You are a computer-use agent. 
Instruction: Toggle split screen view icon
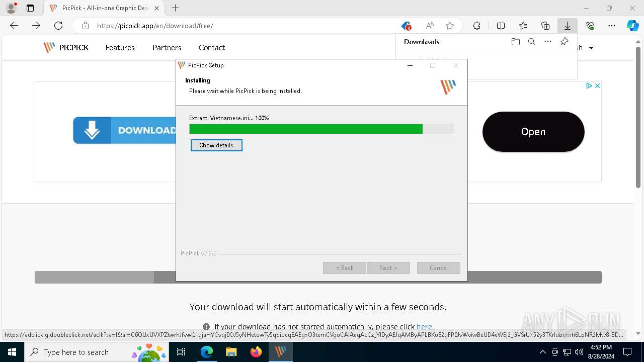pyautogui.click(x=501, y=26)
